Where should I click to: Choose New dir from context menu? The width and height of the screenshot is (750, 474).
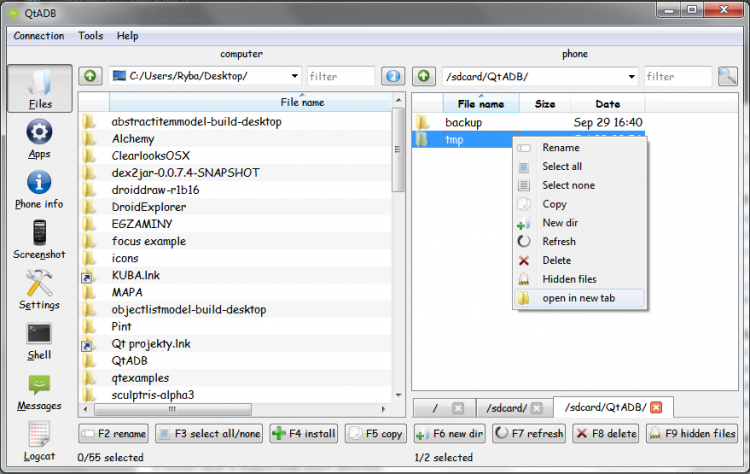(x=579, y=223)
